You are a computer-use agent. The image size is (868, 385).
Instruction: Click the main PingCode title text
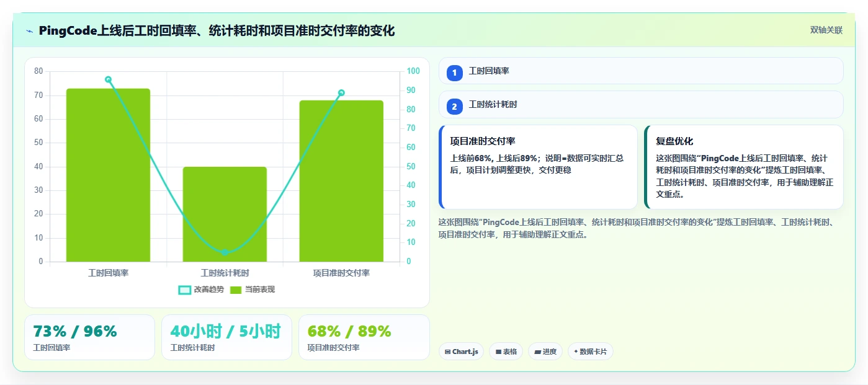coord(217,30)
